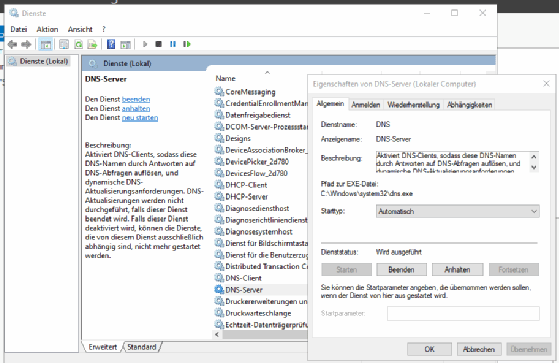
Task: Click the Pause service toolbar icon
Action: tap(173, 44)
